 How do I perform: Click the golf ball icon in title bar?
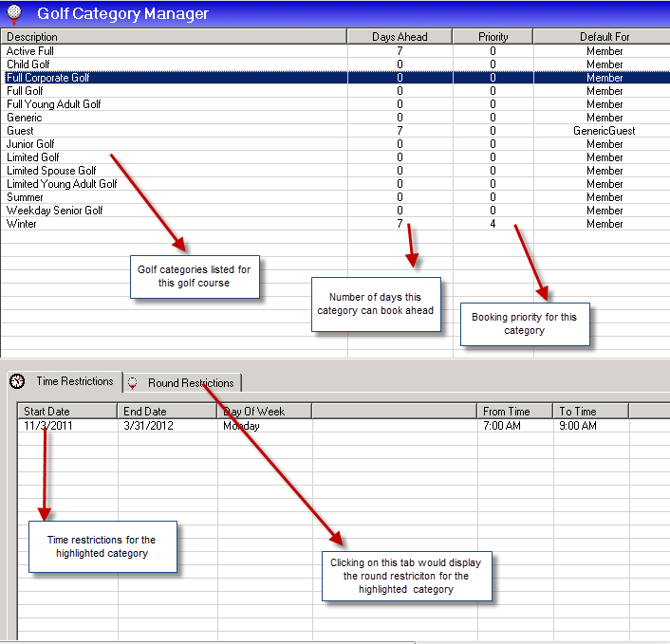click(14, 14)
